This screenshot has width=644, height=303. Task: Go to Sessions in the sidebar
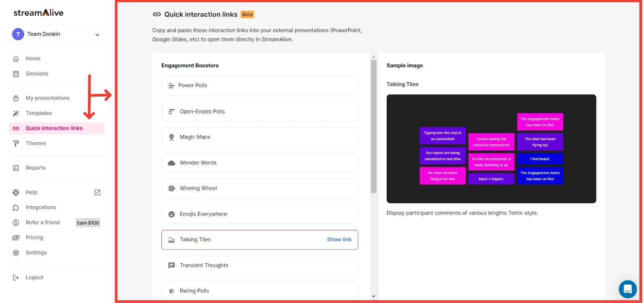pyautogui.click(x=37, y=74)
